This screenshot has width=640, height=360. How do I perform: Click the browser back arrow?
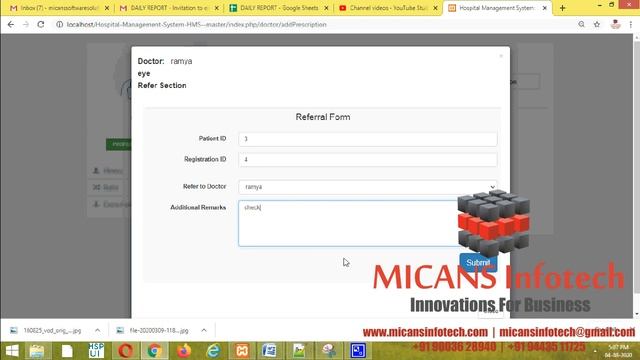click(x=11, y=24)
